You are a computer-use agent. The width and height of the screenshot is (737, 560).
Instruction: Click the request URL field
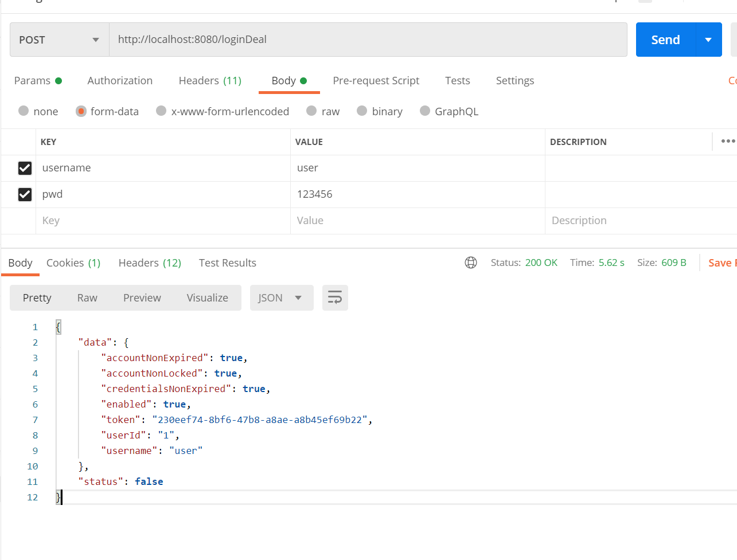368,40
